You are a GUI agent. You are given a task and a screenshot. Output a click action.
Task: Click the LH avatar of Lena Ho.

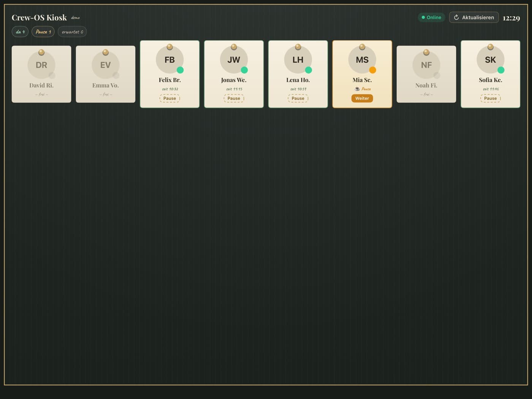tap(298, 60)
